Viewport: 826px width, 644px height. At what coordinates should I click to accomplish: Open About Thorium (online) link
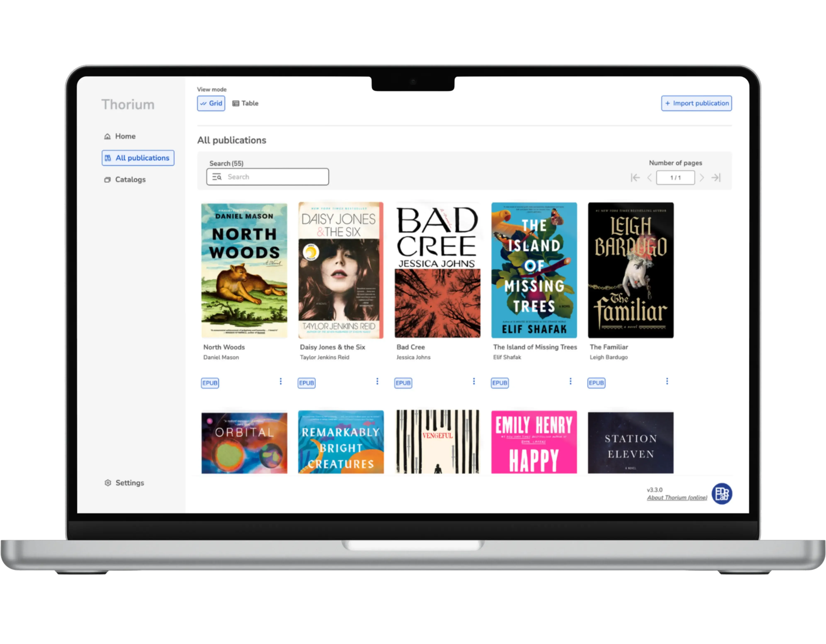coord(677,497)
